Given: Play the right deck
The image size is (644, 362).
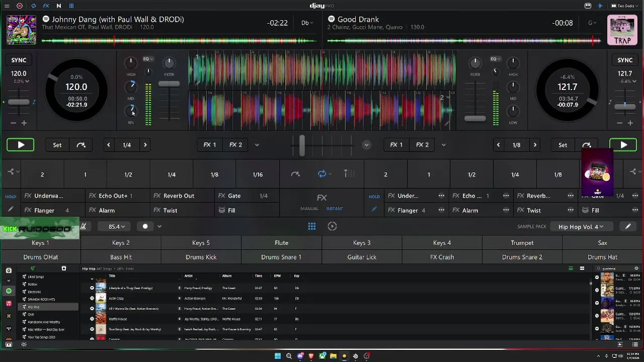Looking at the screenshot, I should coord(623,145).
